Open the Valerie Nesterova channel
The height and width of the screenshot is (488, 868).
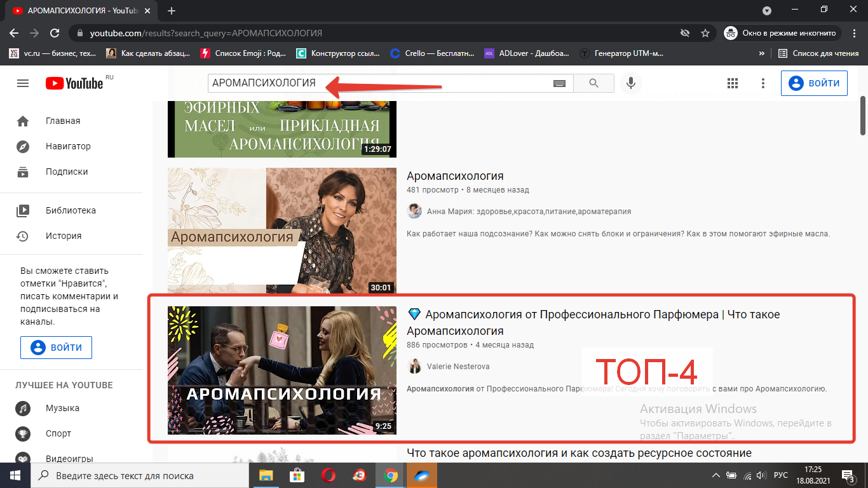pyautogui.click(x=458, y=367)
